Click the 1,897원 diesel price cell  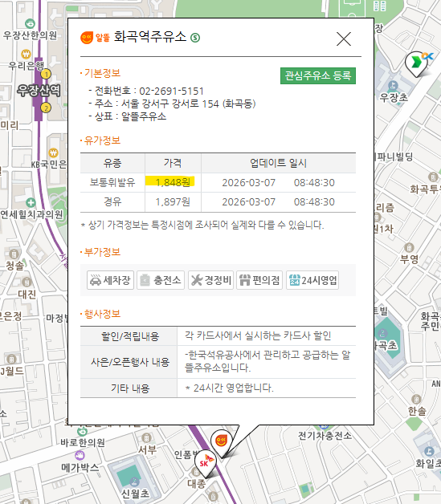173,202
